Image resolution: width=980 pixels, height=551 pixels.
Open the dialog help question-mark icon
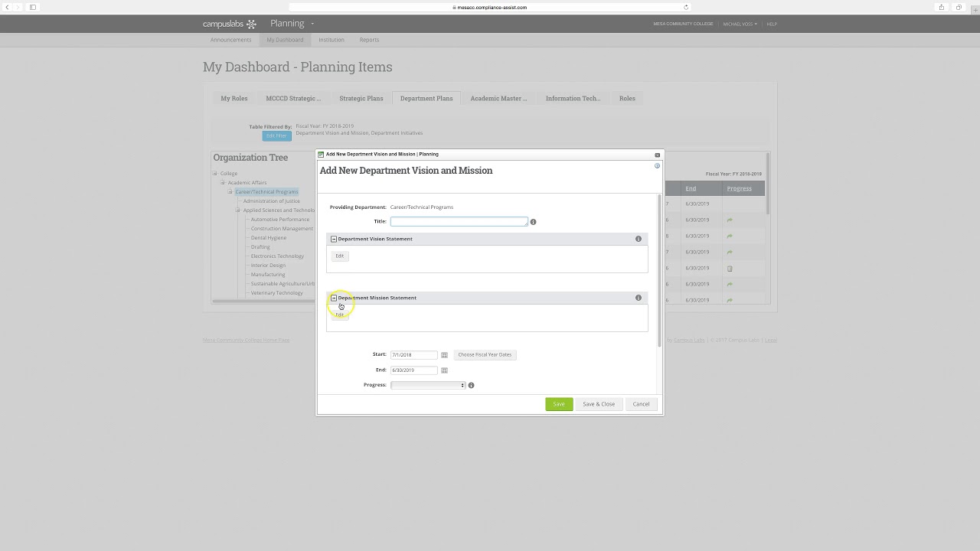[657, 165]
